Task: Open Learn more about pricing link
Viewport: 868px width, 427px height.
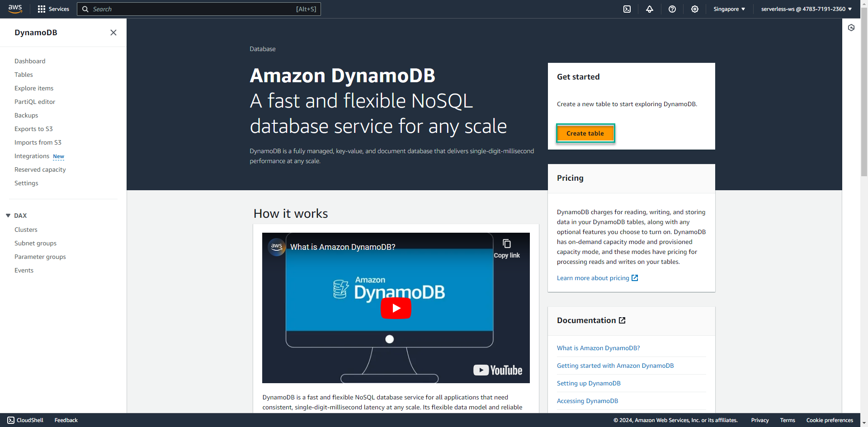Action: pos(597,278)
